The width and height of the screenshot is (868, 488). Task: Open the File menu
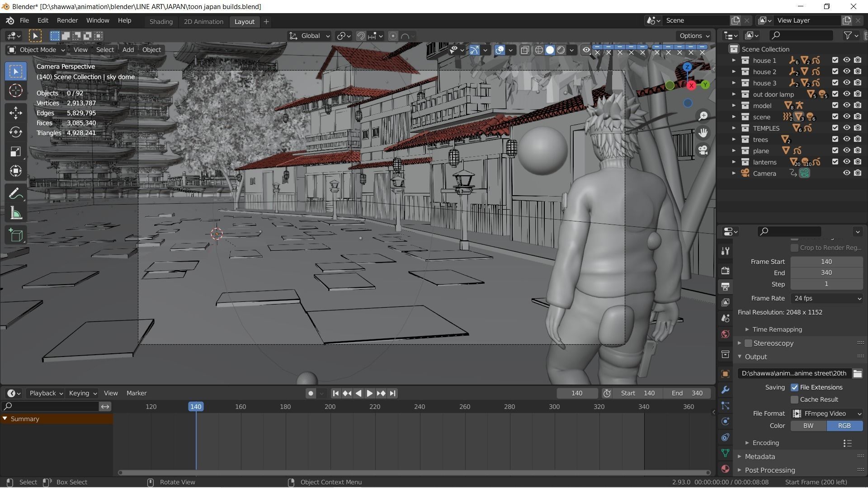tap(24, 21)
